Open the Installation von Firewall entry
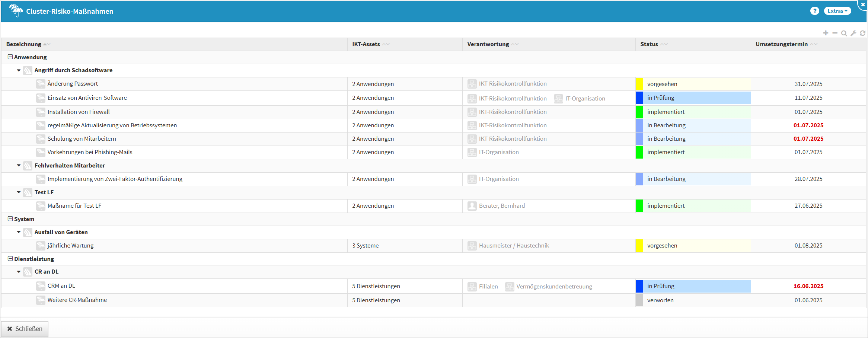 [79, 112]
